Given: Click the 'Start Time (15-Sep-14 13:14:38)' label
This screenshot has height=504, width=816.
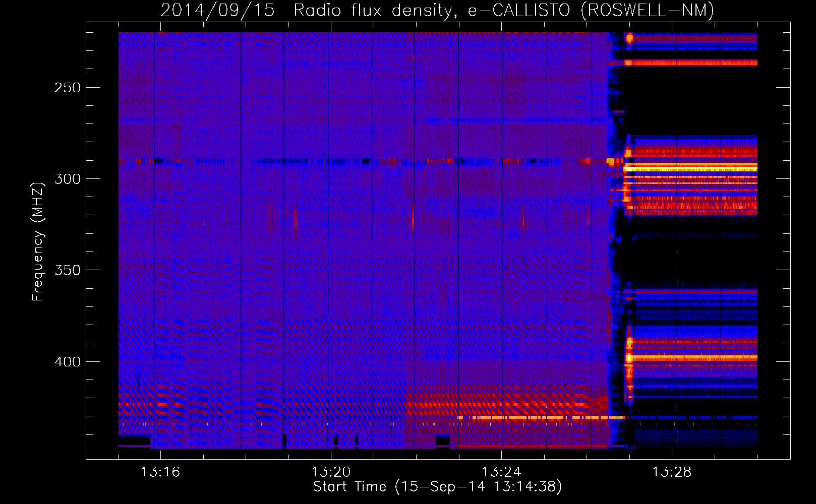Looking at the screenshot, I should point(437,487).
